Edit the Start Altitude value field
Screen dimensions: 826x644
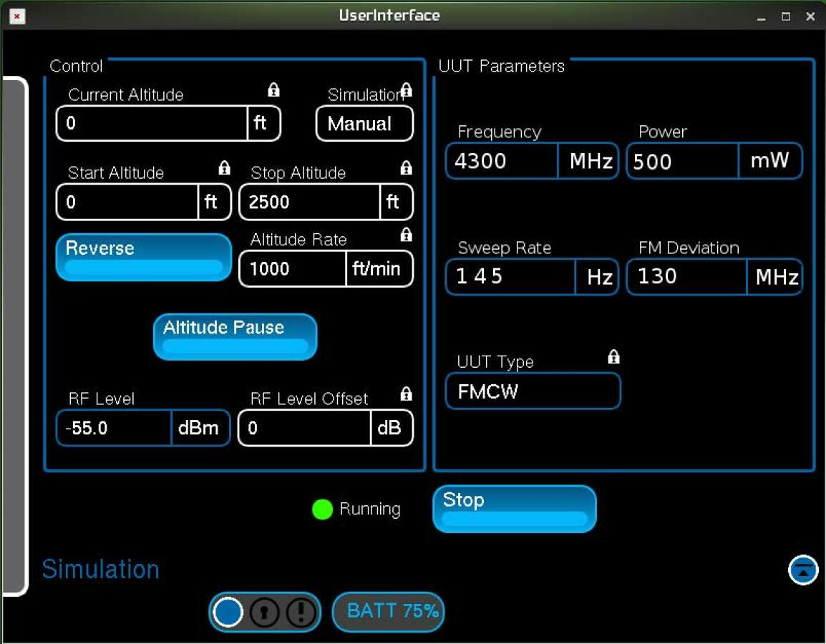pos(127,202)
